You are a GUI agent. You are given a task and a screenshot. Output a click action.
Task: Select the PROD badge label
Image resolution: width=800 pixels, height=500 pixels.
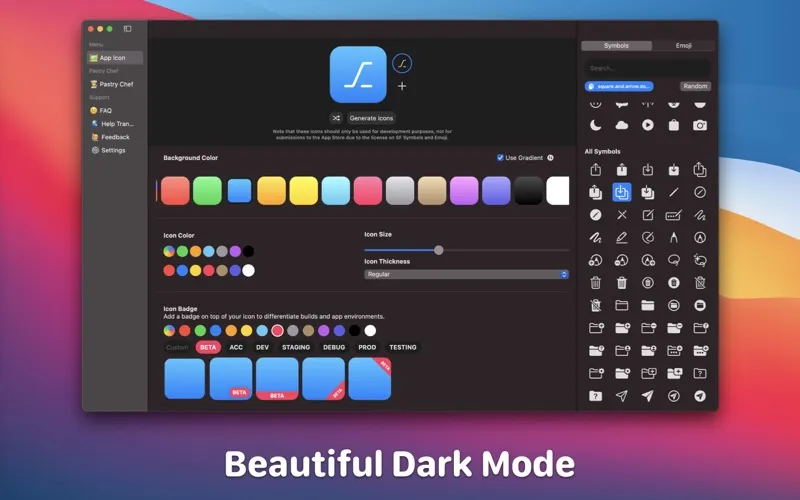(367, 347)
